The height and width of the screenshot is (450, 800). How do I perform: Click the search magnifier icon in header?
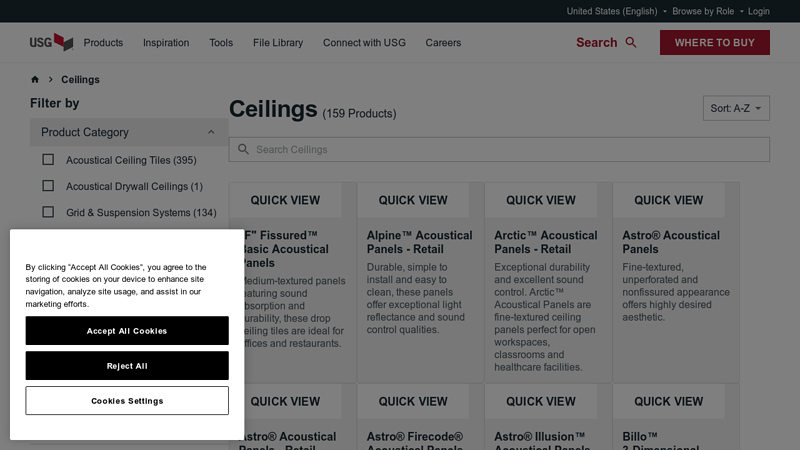pyautogui.click(x=631, y=42)
